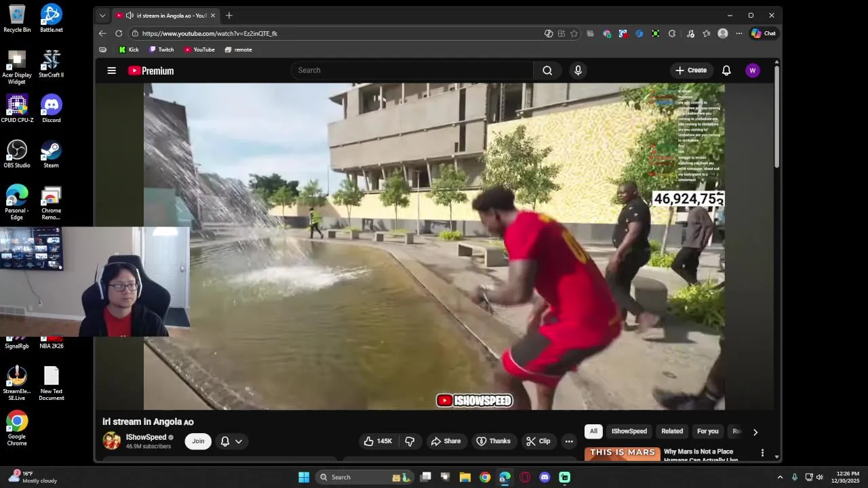Open the browser profile icon
868x488 pixels.
click(723, 33)
